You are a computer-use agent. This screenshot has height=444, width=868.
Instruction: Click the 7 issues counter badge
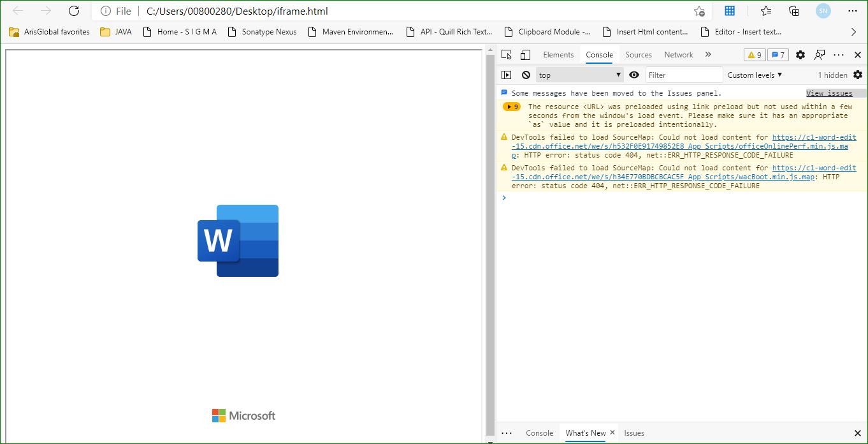click(778, 55)
